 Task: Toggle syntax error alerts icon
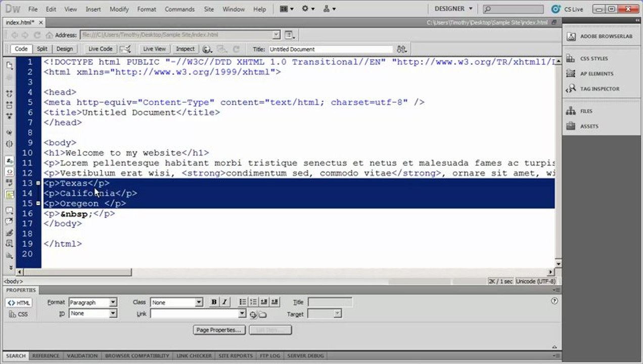[x=9, y=194]
